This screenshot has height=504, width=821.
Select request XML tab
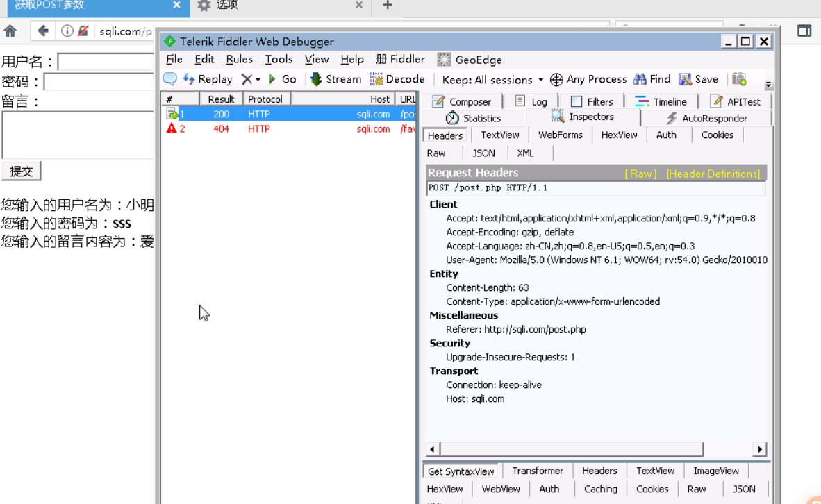pos(525,153)
